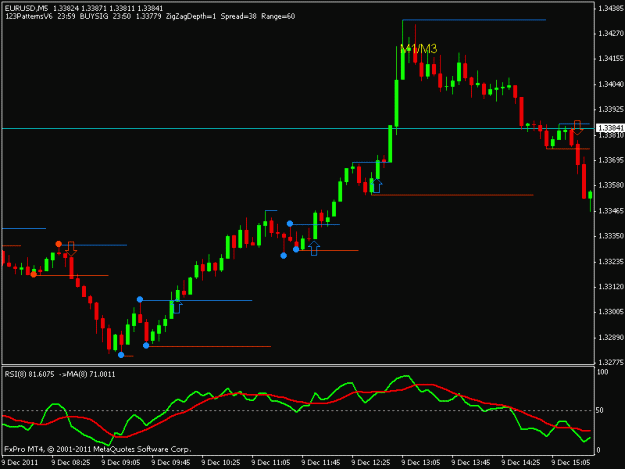Click the 9 Dec 09:05 time label
The width and height of the screenshot is (625, 469).
tap(121, 463)
